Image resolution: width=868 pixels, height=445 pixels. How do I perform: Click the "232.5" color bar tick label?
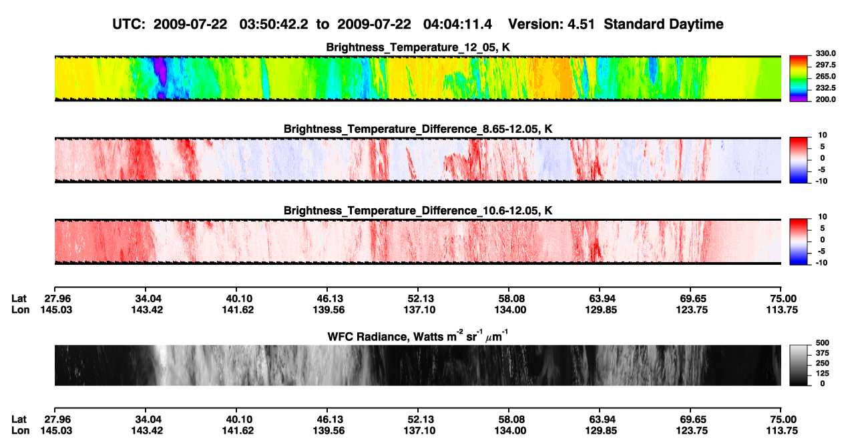(x=826, y=88)
